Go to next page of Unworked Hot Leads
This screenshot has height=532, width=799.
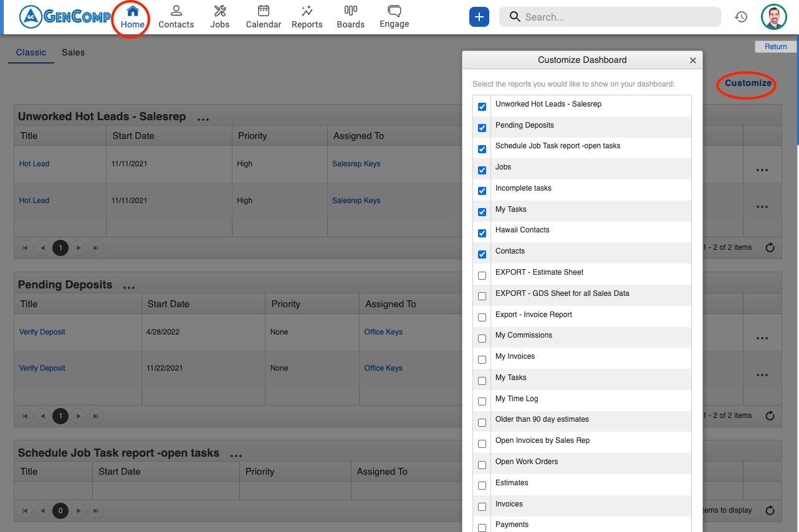tap(79, 248)
